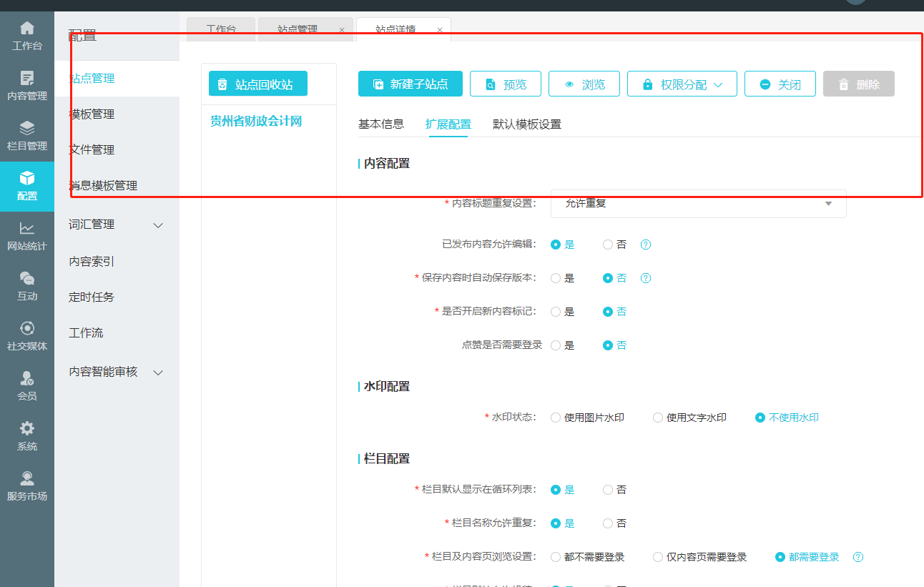924x587 pixels.
Task: Select 使用图片水印 radio option
Action: point(556,418)
